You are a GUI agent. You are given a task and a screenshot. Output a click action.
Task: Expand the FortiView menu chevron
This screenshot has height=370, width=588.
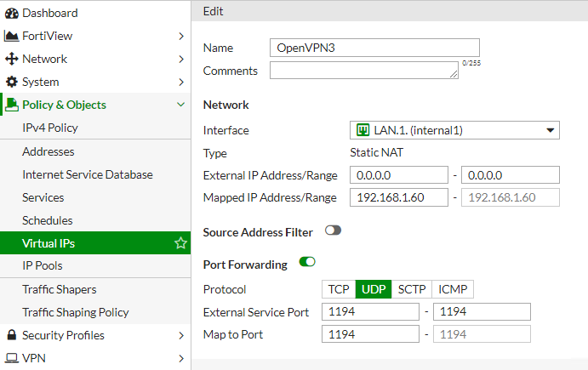click(x=180, y=36)
